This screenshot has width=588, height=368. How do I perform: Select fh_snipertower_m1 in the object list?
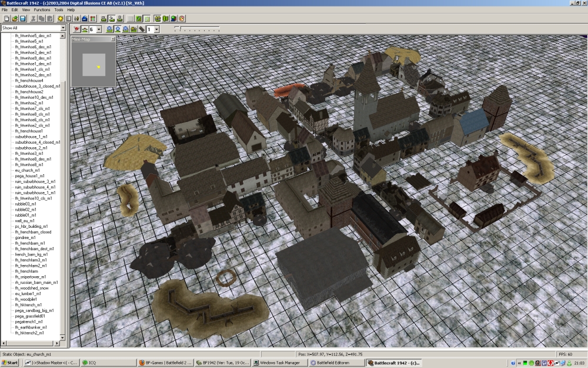click(x=31, y=277)
